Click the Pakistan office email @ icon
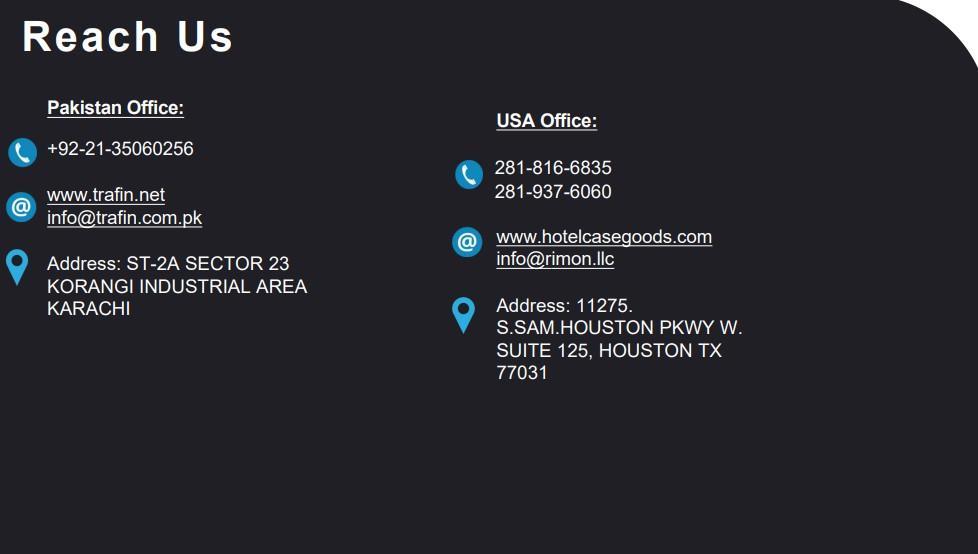The image size is (978, 554). [21, 207]
